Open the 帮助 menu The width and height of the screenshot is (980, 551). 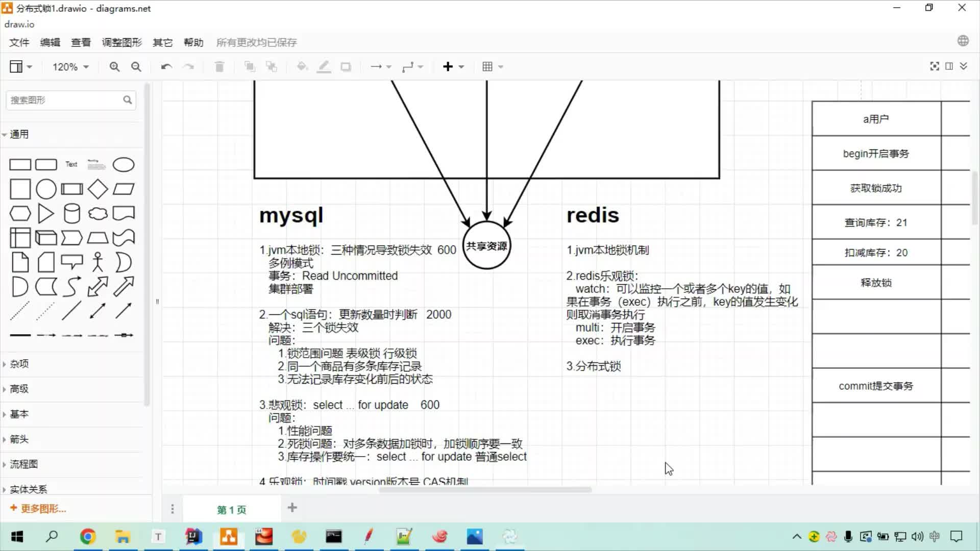click(193, 42)
